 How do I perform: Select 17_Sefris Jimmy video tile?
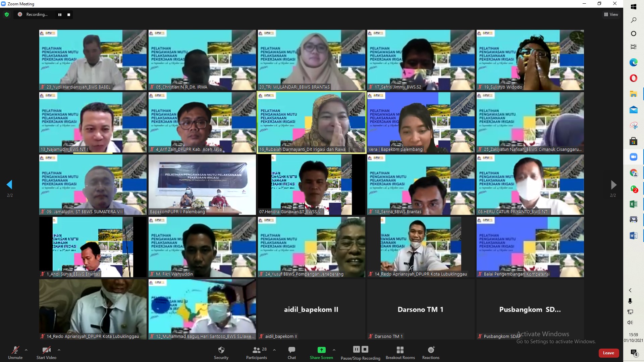pyautogui.click(x=421, y=60)
